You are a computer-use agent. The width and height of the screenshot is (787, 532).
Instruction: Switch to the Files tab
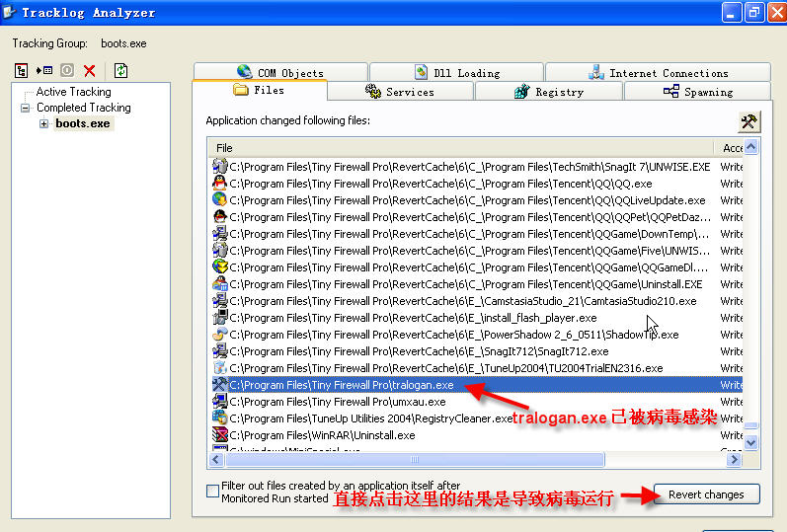[260, 90]
